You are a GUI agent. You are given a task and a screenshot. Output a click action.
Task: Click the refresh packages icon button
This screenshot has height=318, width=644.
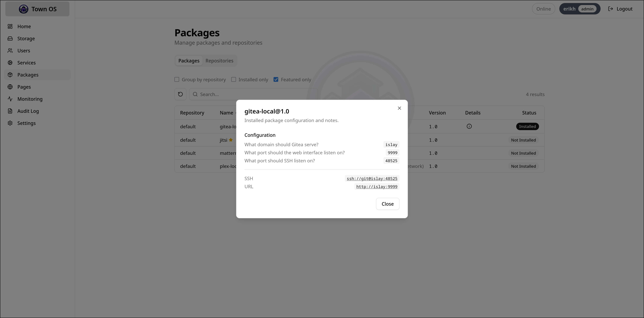pos(180,94)
